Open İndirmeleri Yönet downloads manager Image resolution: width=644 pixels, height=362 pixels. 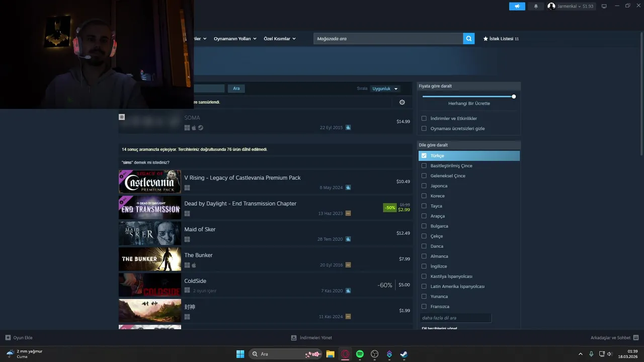click(x=312, y=338)
